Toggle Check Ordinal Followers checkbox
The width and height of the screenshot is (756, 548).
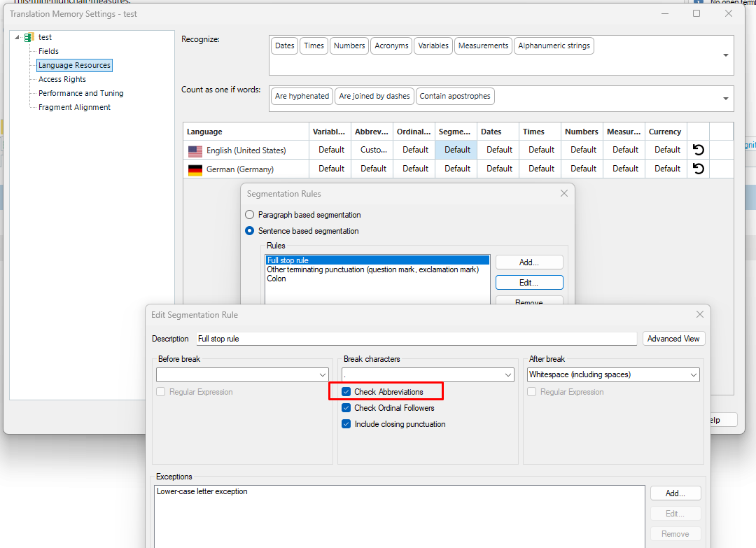click(x=346, y=408)
